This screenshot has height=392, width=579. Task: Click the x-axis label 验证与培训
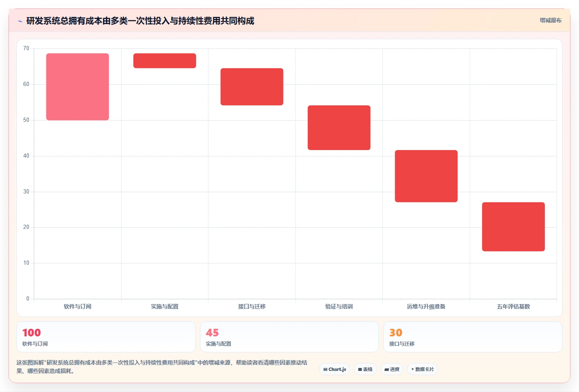click(x=339, y=306)
